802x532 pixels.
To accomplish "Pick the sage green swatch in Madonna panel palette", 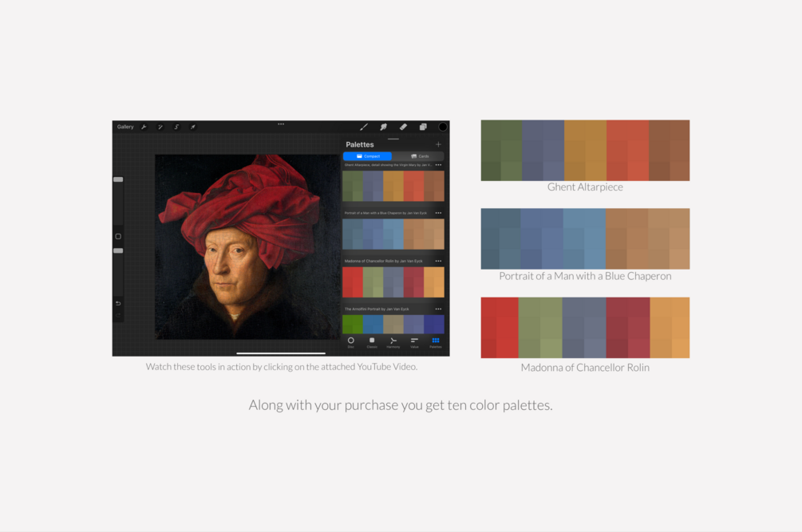I will [x=373, y=282].
